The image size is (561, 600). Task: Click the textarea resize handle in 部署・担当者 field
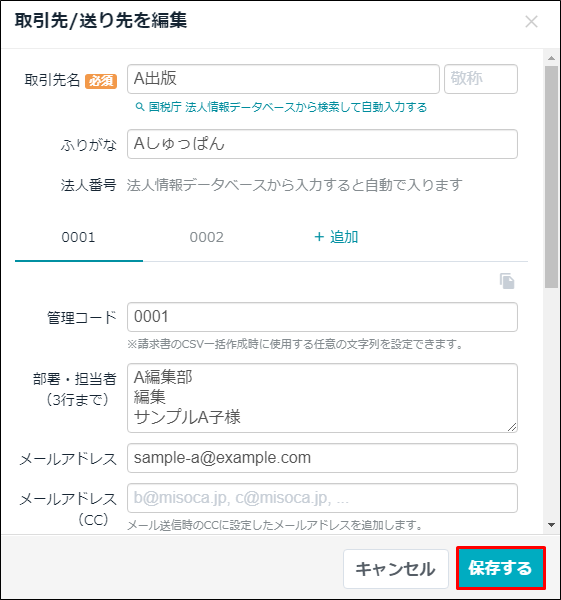(x=512, y=427)
